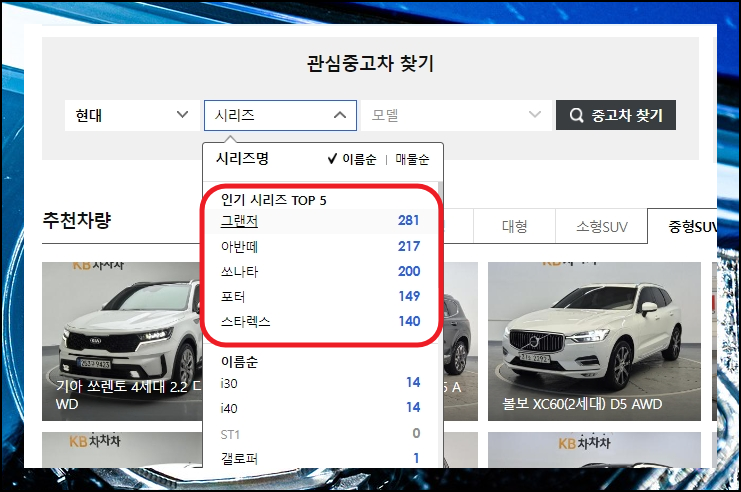Select 아반떼 series
The height and width of the screenshot is (492, 741).
320,246
